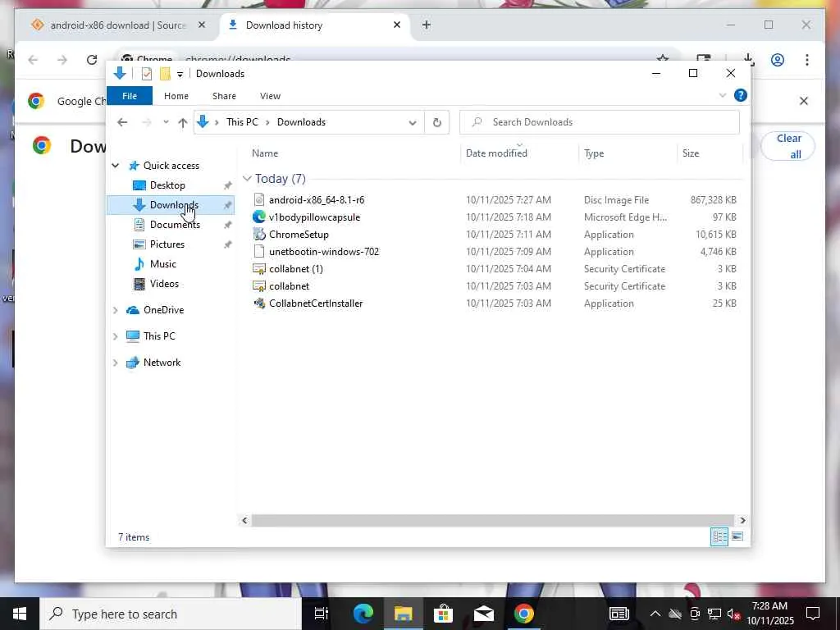Go up one folder level
This screenshot has width=840, height=630.
(x=183, y=123)
